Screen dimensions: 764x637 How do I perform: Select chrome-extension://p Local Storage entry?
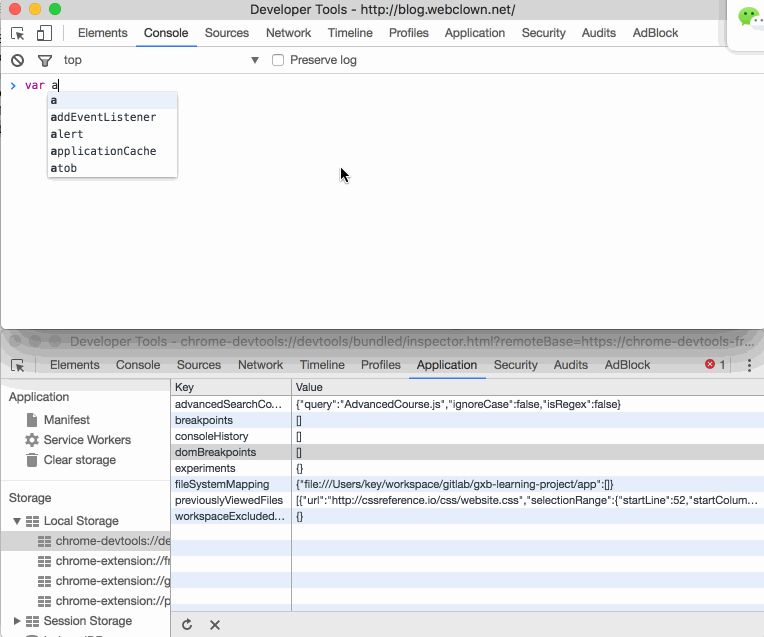click(86, 601)
